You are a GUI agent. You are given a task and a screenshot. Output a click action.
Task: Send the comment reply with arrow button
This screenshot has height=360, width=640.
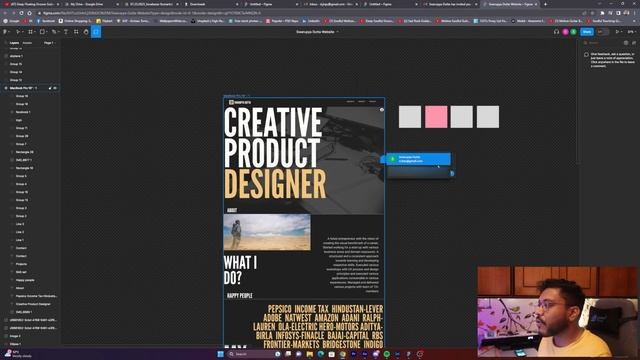click(452, 173)
